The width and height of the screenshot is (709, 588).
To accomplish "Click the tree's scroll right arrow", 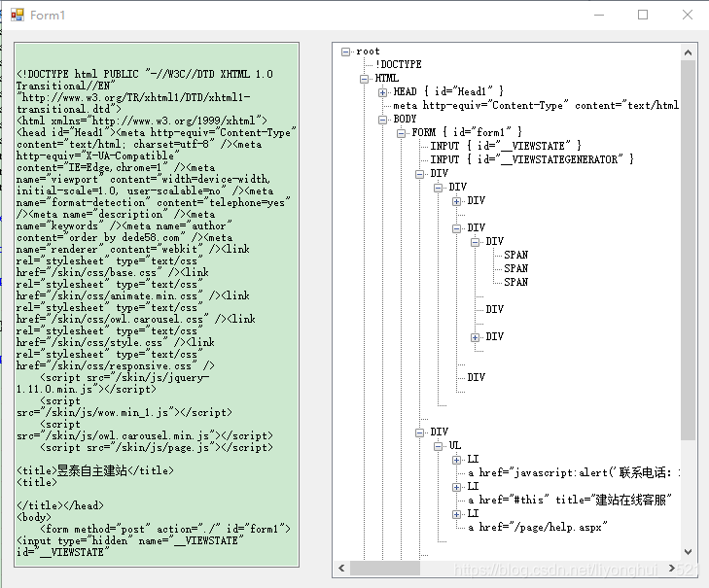I will (x=672, y=569).
